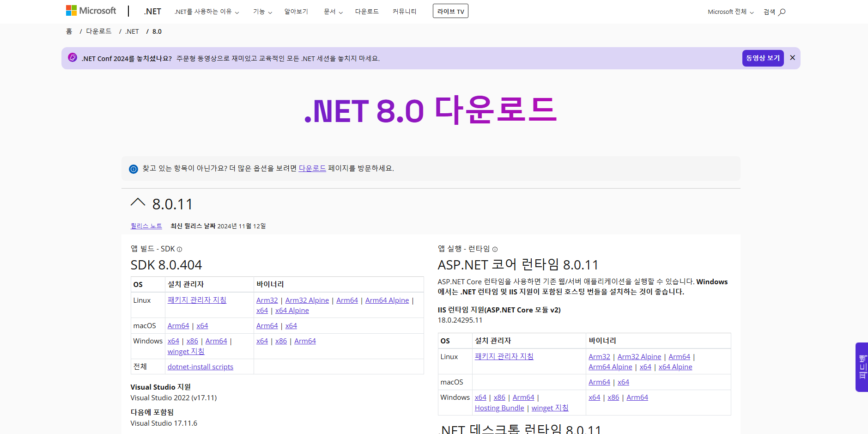Click runtime info icon beside 앱 실행

[x=495, y=250]
